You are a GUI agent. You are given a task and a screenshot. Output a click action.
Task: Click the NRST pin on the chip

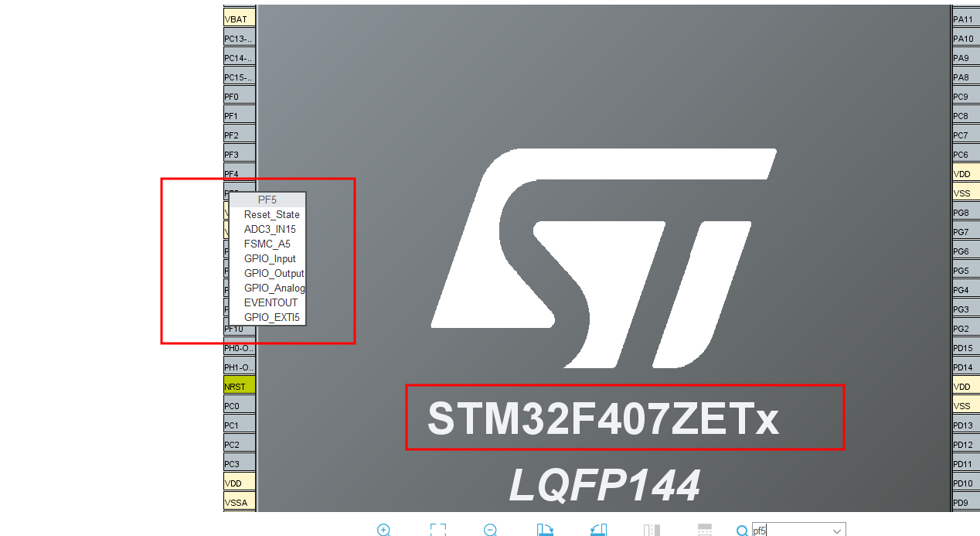click(x=239, y=385)
